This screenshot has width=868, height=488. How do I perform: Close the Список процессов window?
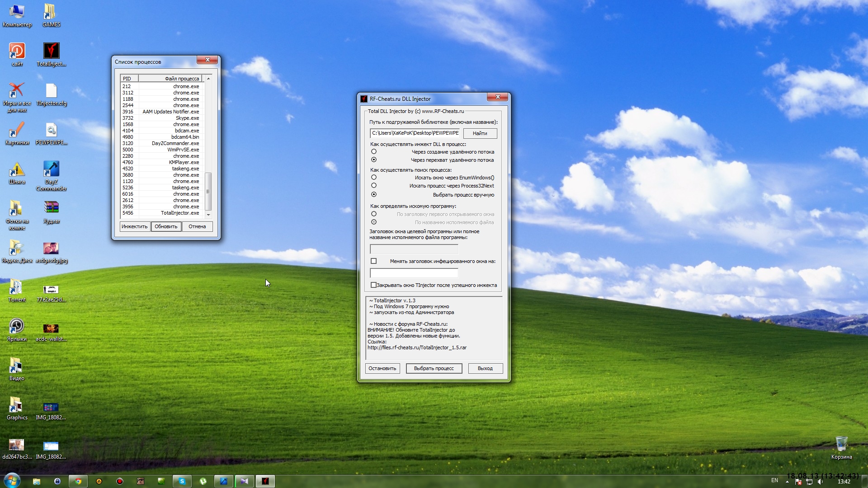pyautogui.click(x=208, y=60)
